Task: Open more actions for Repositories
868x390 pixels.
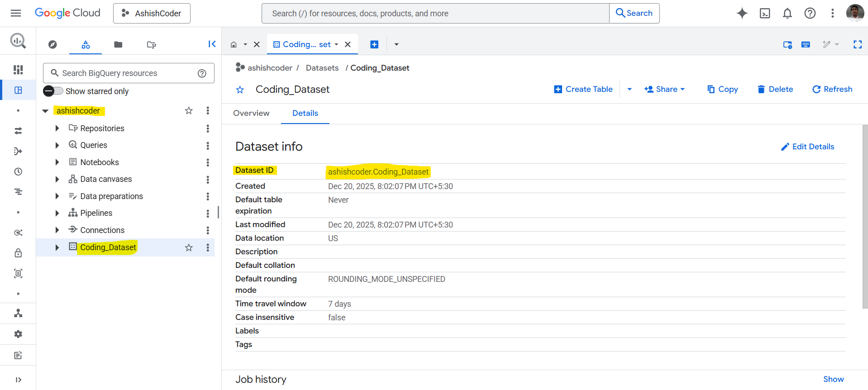Action: [x=208, y=128]
